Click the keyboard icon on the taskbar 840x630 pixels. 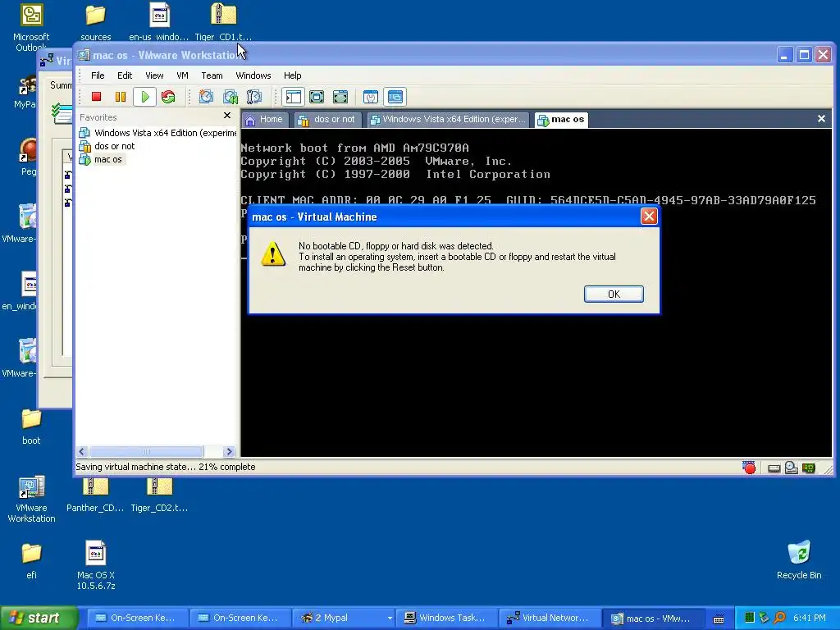[x=719, y=619]
